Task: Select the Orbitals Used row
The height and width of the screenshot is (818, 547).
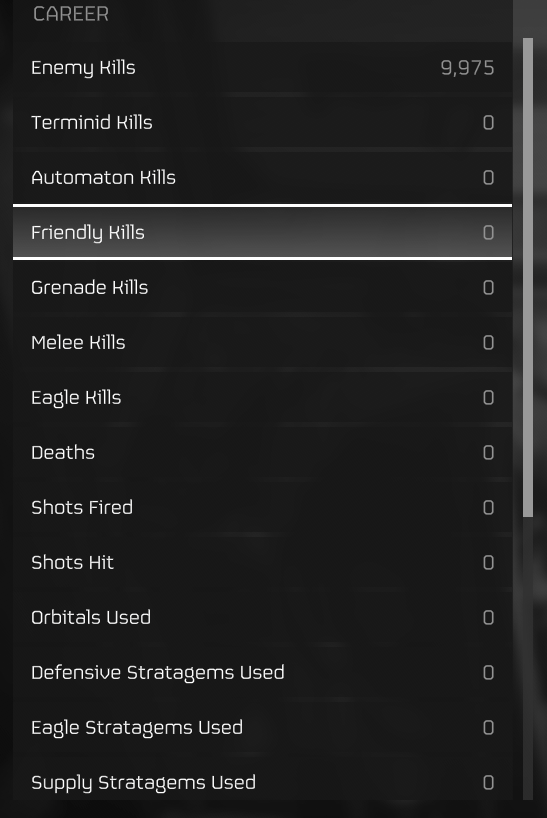Action: point(262,618)
